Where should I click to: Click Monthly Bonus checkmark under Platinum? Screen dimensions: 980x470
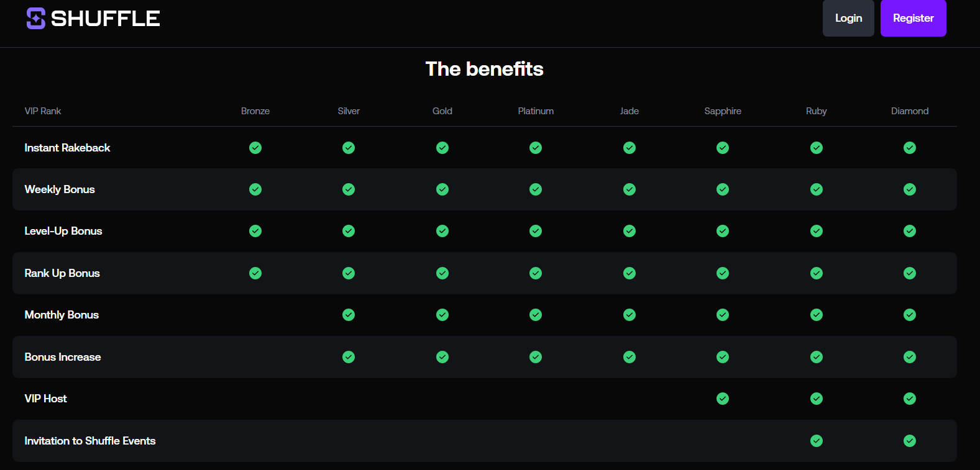pyautogui.click(x=536, y=315)
